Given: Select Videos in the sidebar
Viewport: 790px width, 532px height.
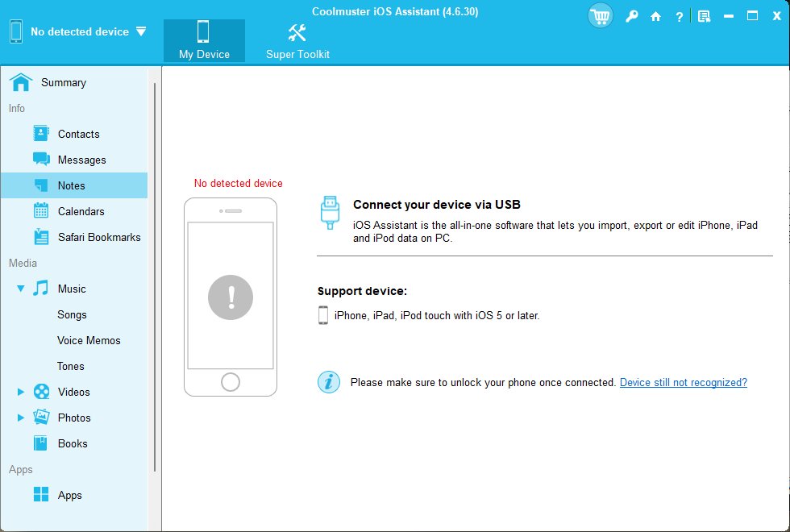Looking at the screenshot, I should point(74,392).
